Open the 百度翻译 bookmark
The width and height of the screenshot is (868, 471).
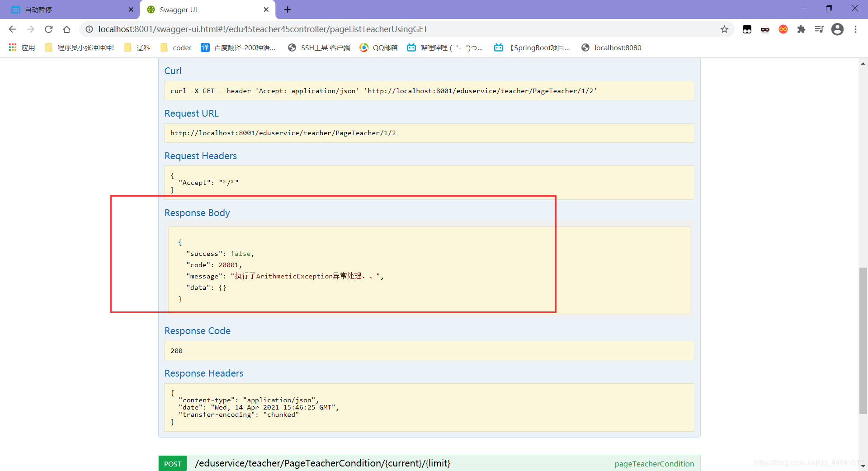[x=238, y=47]
